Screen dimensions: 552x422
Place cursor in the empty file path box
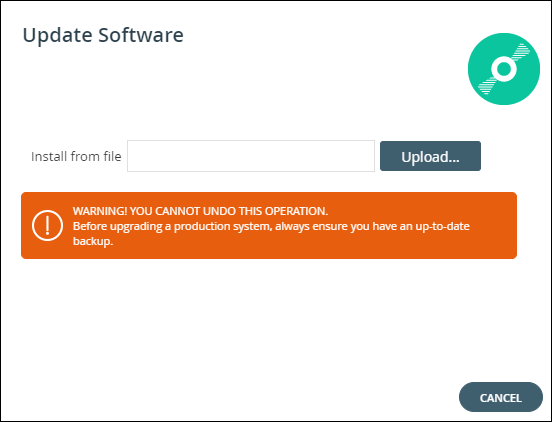(x=251, y=156)
